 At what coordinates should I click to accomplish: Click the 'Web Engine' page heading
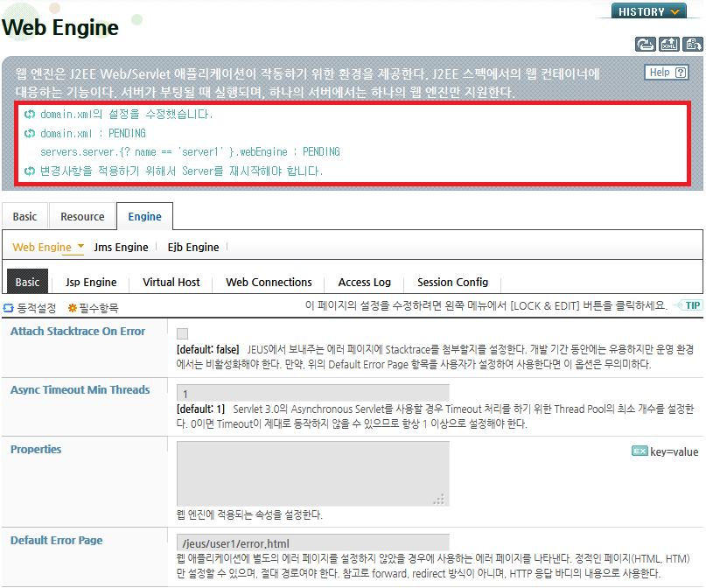60,27
